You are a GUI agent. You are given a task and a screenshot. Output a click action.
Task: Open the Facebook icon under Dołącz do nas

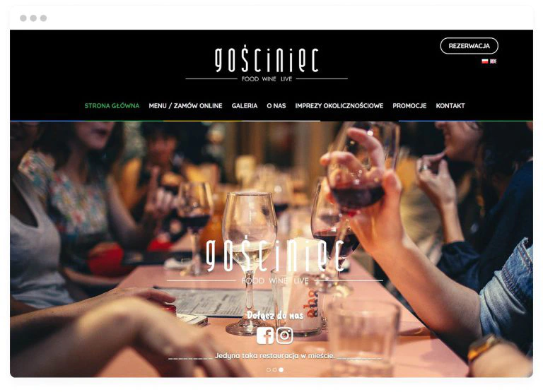coord(265,335)
